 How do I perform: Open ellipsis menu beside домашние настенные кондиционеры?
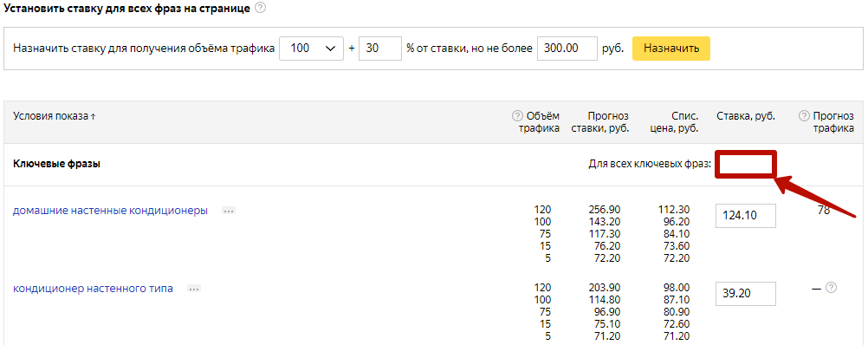(229, 211)
